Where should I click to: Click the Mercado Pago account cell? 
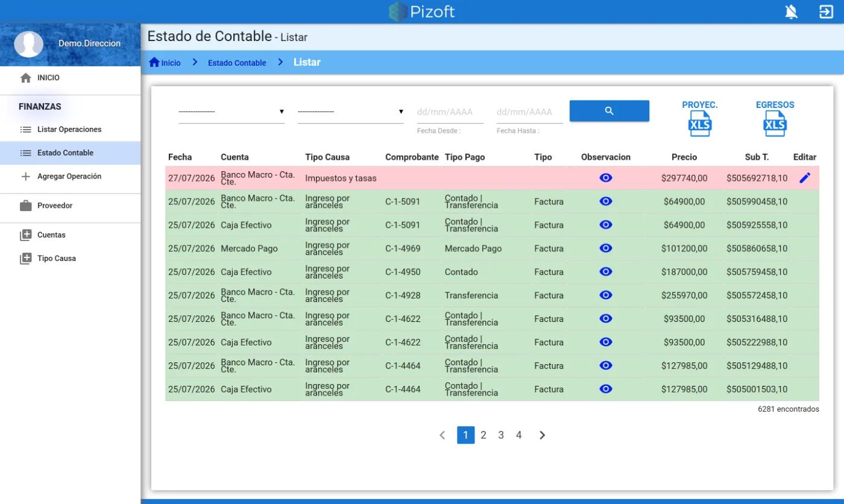coord(250,248)
